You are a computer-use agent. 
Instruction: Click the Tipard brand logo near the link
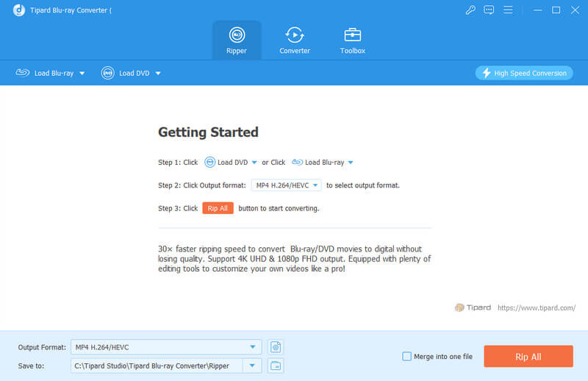coord(473,307)
